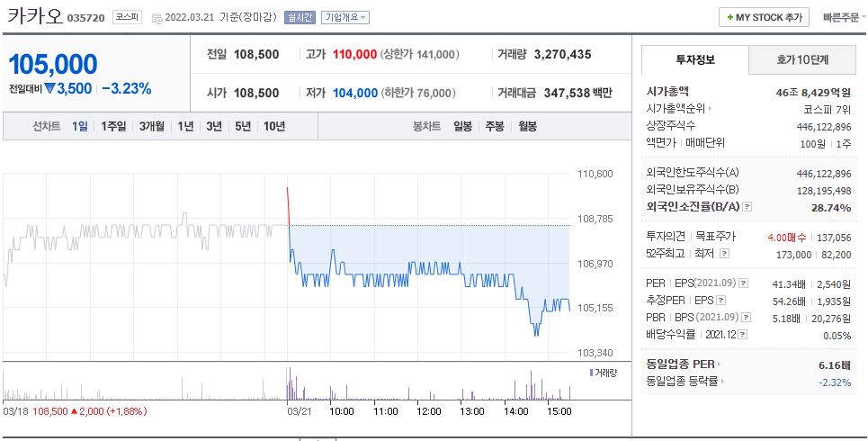Screen dimensions: 868x441
Task: Show the 주봉 candle chart
Action: 495,126
